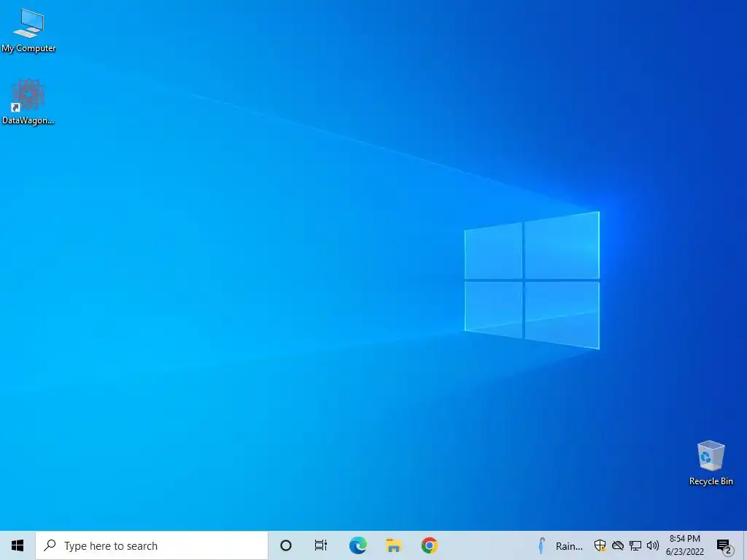
Task: Open the Windows Security tray icon
Action: pos(600,545)
